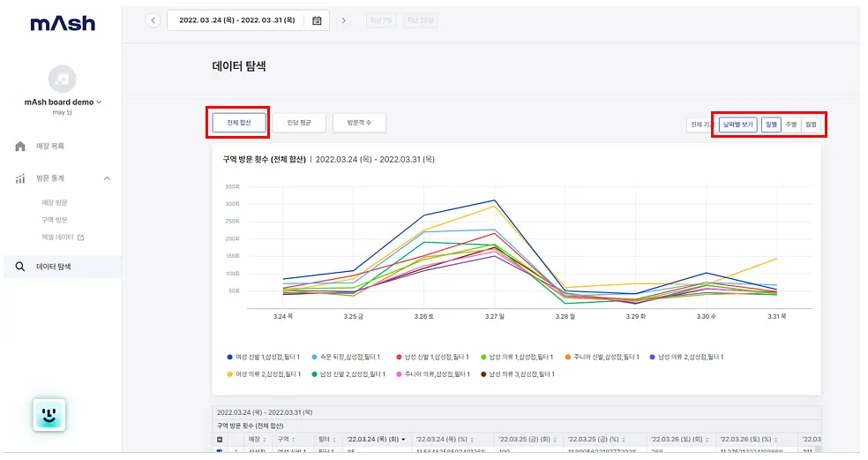
Task: Open the smiley chat widget icon
Action: click(49, 415)
